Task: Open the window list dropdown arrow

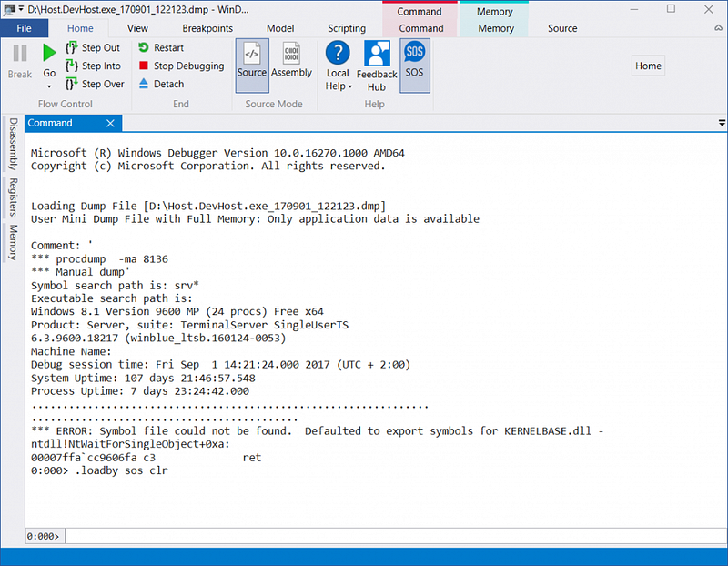Action: pos(722,123)
